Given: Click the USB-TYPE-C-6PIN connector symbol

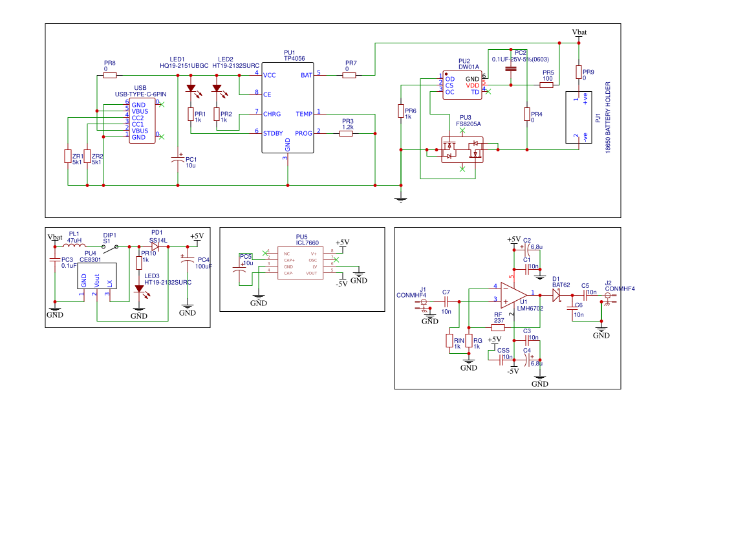Looking at the screenshot, I should (x=142, y=121).
